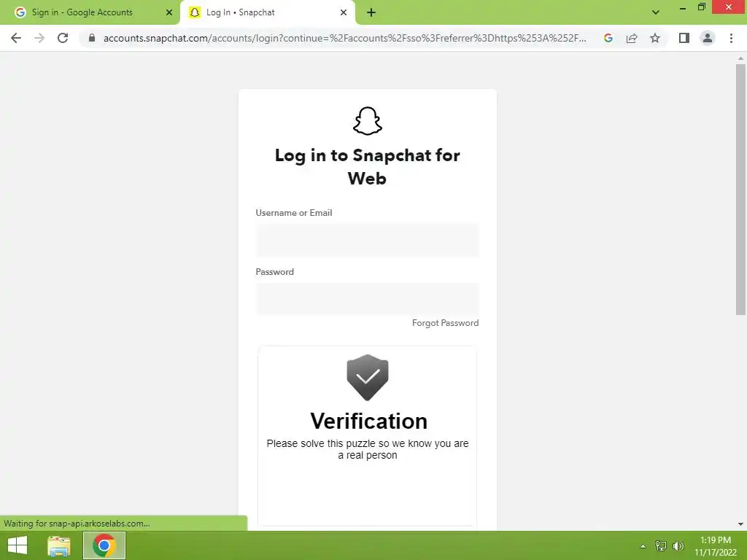
Task: Click the Snapchat ghost logo
Action: (x=368, y=121)
